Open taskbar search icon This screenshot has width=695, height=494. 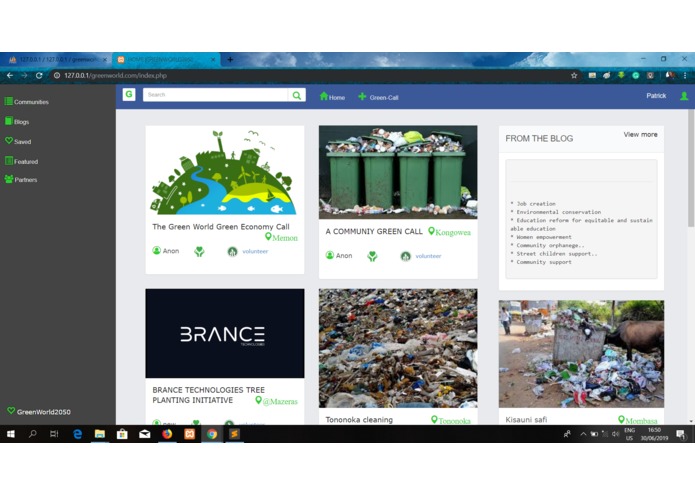point(32,434)
